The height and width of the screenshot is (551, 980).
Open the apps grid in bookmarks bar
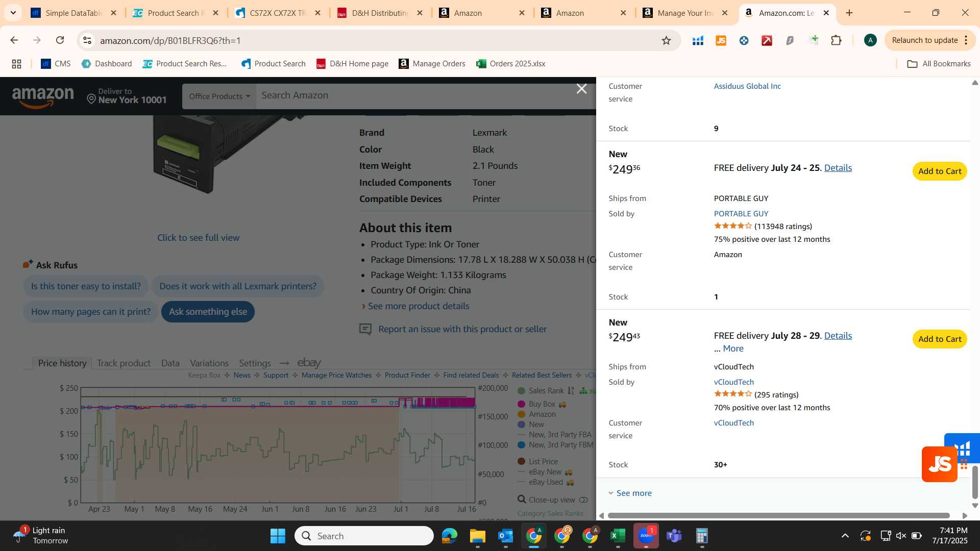tap(16, 64)
